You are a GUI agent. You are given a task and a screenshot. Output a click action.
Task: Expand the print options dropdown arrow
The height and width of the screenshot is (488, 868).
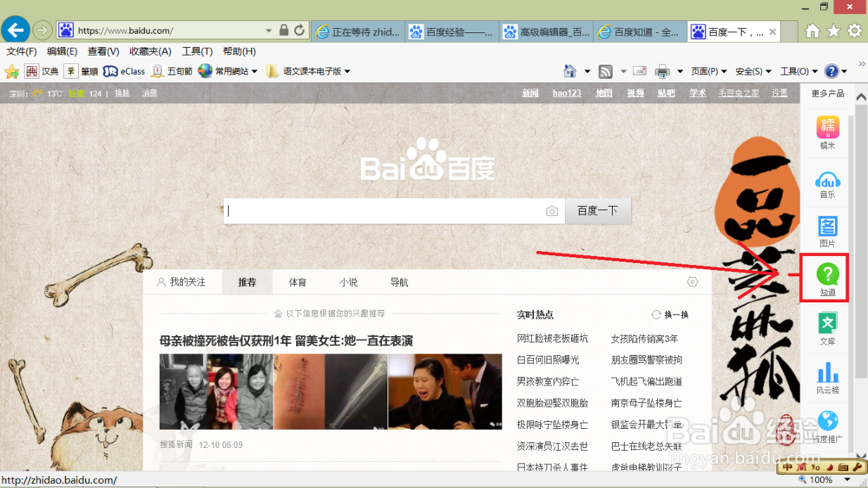point(680,71)
